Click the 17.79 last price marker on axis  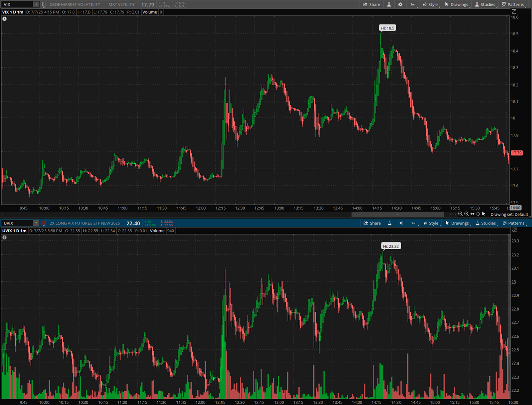tap(517, 153)
